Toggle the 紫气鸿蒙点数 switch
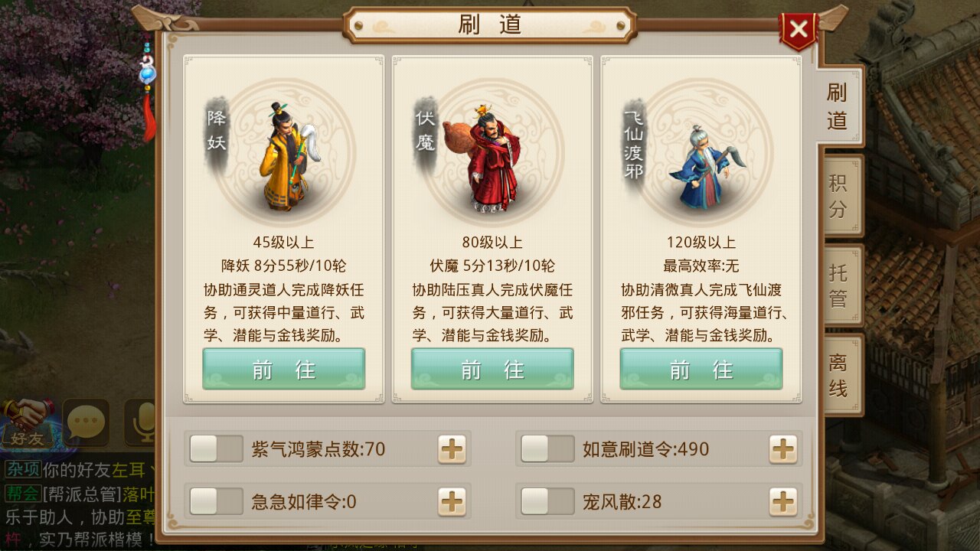980x551 pixels. [x=217, y=449]
